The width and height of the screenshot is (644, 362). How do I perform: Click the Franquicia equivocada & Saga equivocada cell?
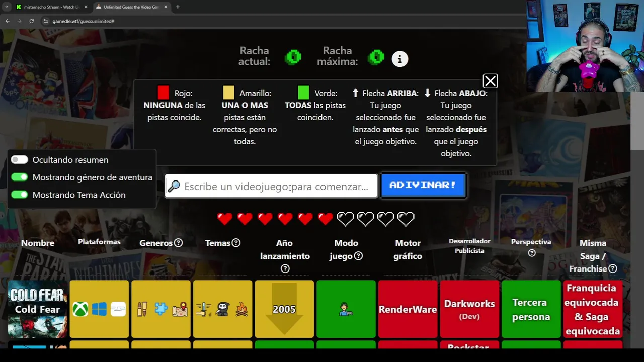pyautogui.click(x=593, y=309)
